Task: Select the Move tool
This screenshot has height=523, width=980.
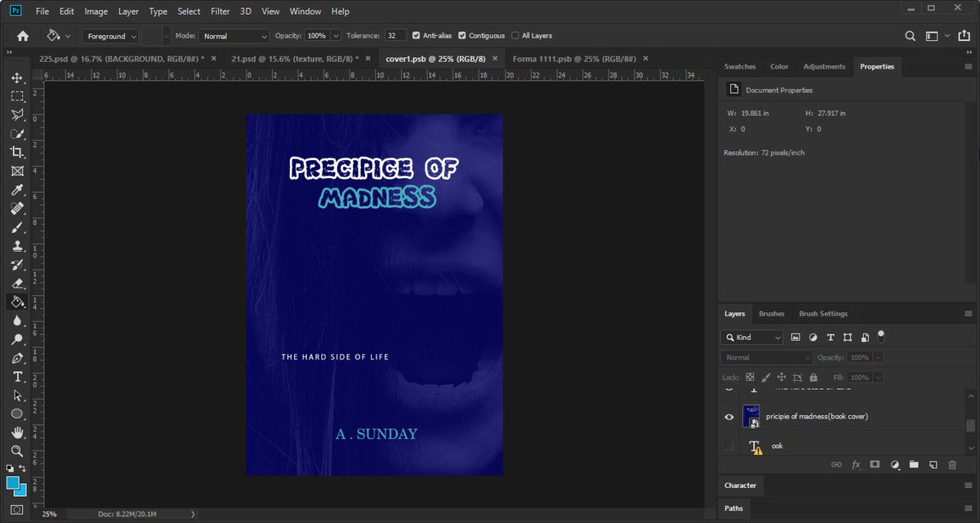Action: tap(17, 78)
